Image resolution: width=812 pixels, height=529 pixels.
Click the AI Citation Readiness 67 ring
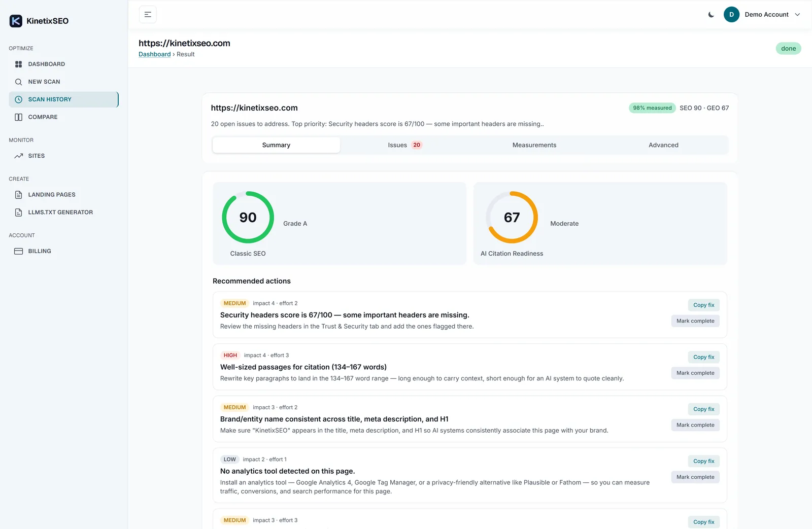point(512,217)
